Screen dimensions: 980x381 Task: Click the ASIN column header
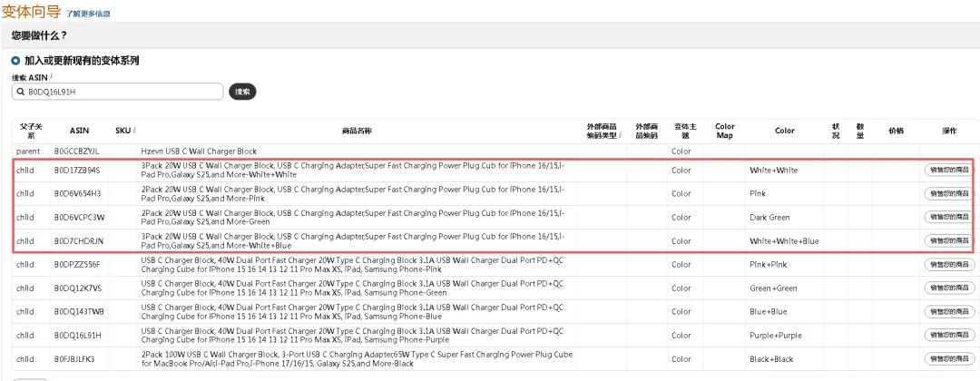pyautogui.click(x=79, y=131)
